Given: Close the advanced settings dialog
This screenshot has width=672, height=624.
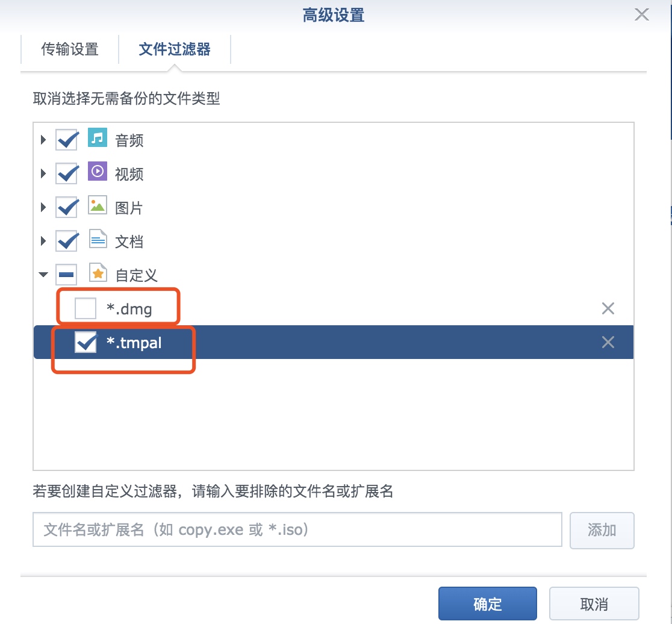Looking at the screenshot, I should 641,14.
